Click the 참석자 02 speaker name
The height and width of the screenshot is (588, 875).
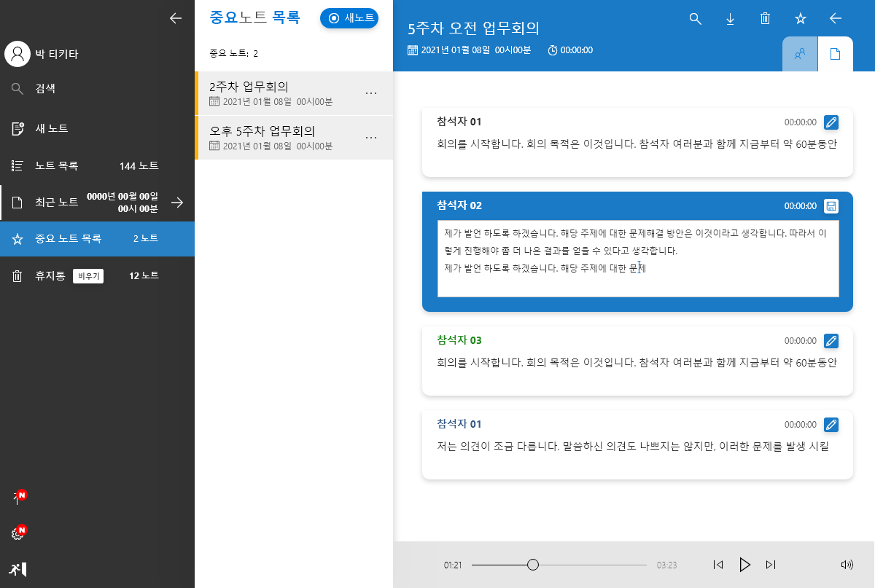459,205
